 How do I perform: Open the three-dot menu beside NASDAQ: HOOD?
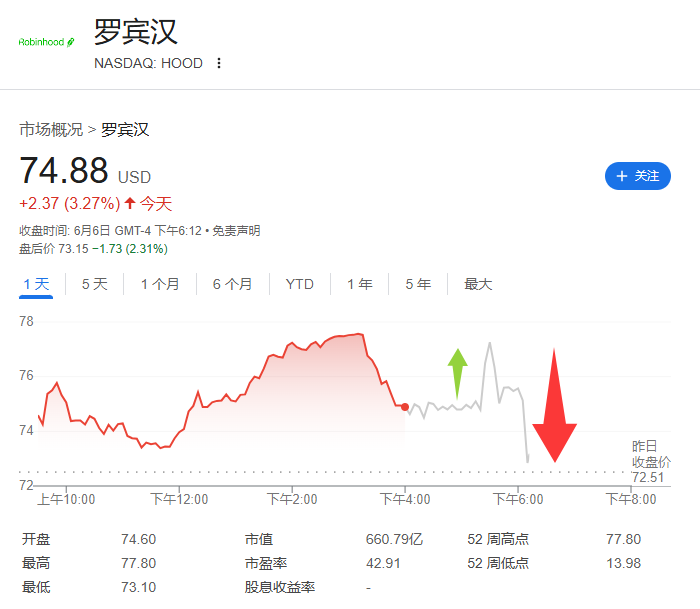[219, 63]
